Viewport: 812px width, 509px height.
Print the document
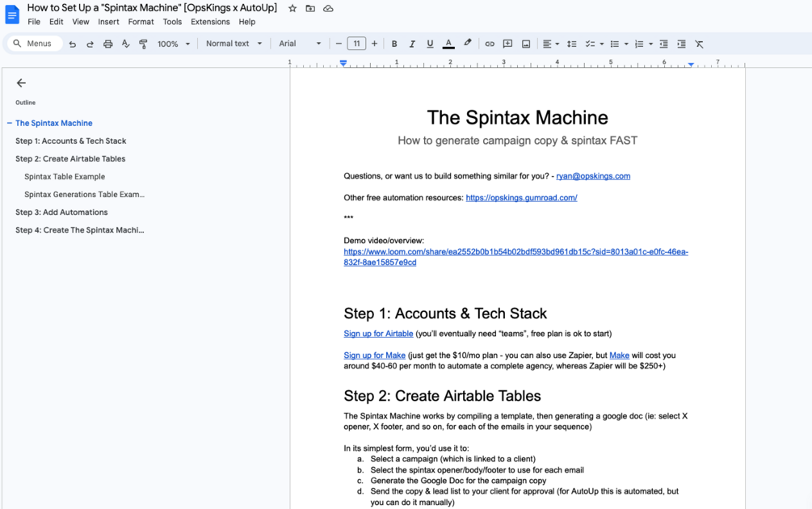click(x=107, y=44)
